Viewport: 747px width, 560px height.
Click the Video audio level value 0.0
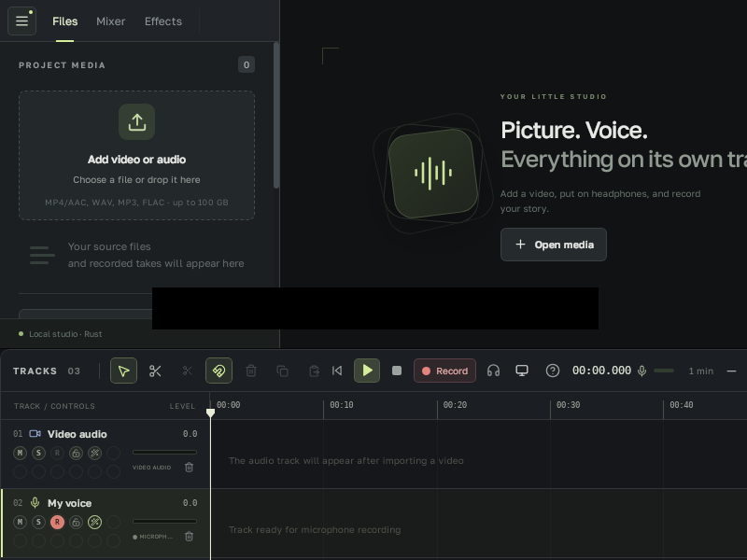pos(190,434)
